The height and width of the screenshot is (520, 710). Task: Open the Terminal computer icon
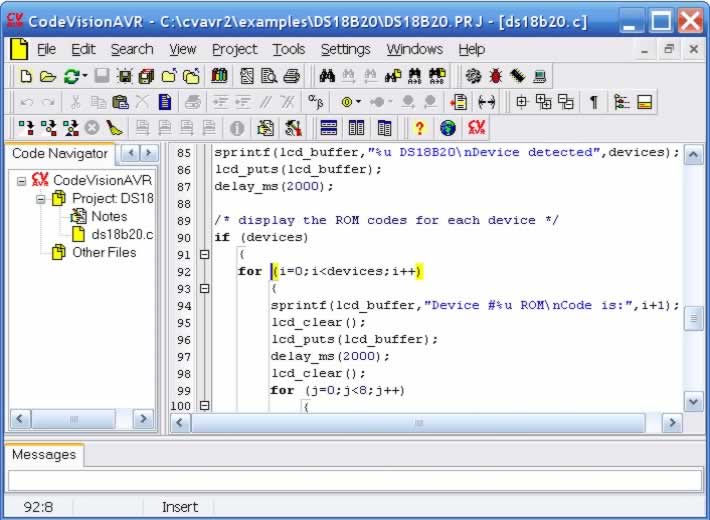539,76
